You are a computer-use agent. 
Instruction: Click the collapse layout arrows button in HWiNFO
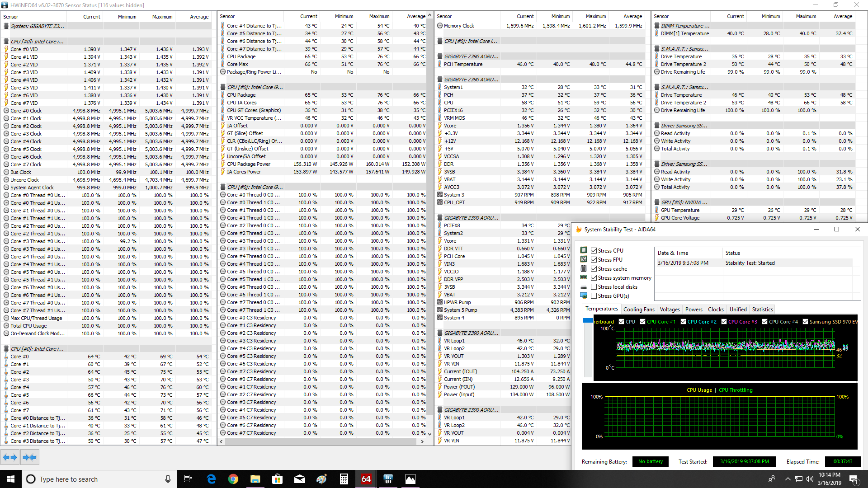pyautogui.click(x=29, y=457)
